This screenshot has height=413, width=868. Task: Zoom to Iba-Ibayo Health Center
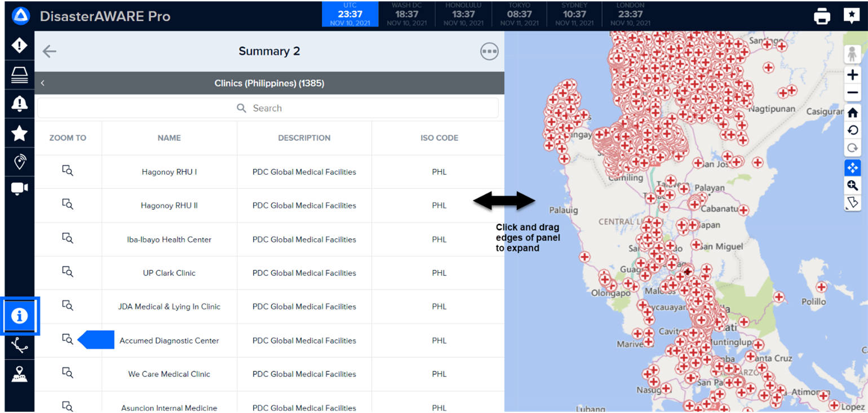click(x=68, y=238)
